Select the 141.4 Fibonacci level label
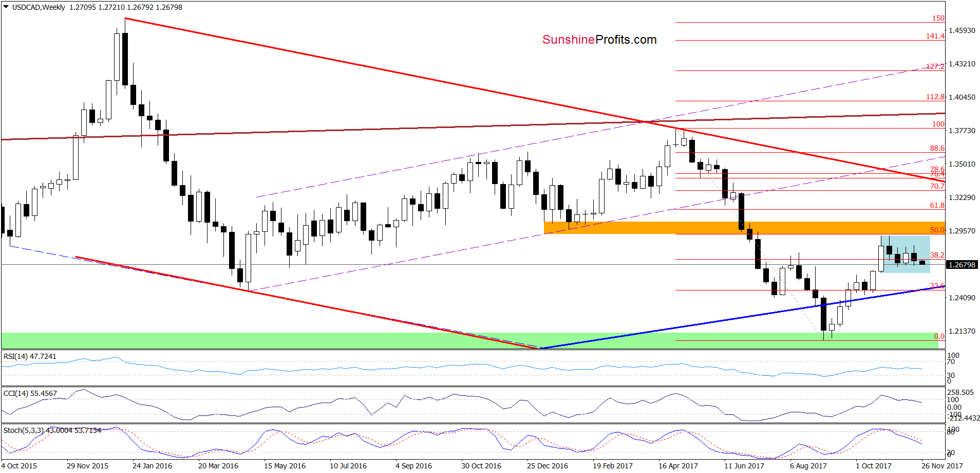Viewport: 980px width, 473px height. point(935,36)
